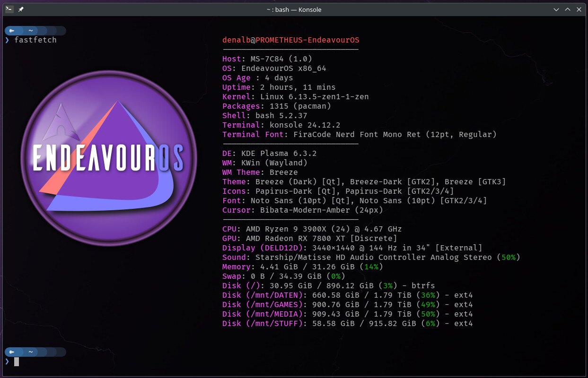Click the denalb@PROMETHEUS-EndeavourOS header line
The image size is (588, 378).
click(x=291, y=40)
